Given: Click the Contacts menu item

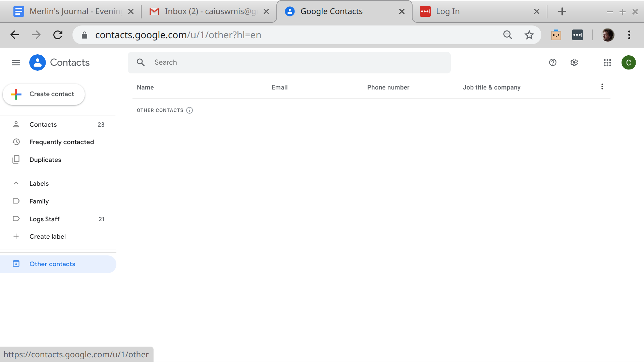Looking at the screenshot, I should 43,124.
